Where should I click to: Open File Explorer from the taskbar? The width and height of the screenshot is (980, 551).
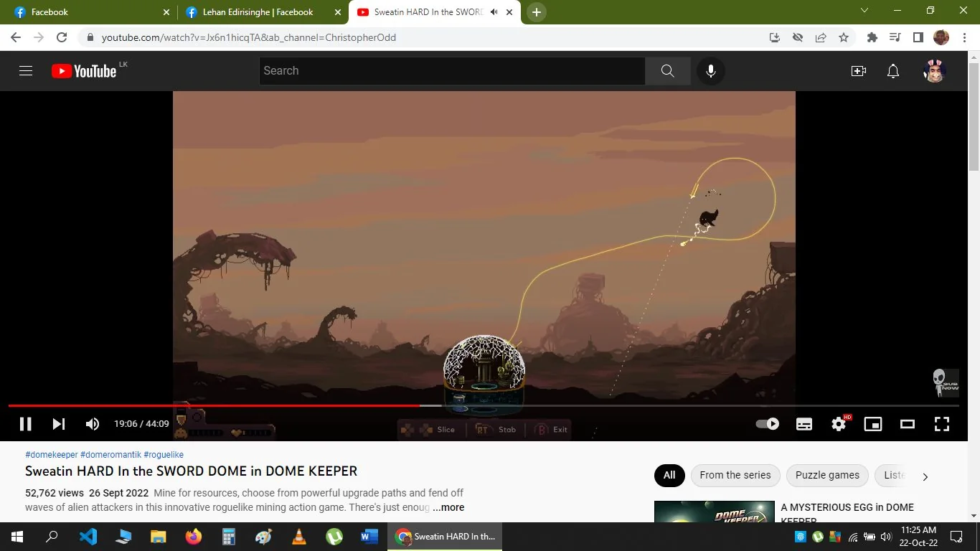159,537
